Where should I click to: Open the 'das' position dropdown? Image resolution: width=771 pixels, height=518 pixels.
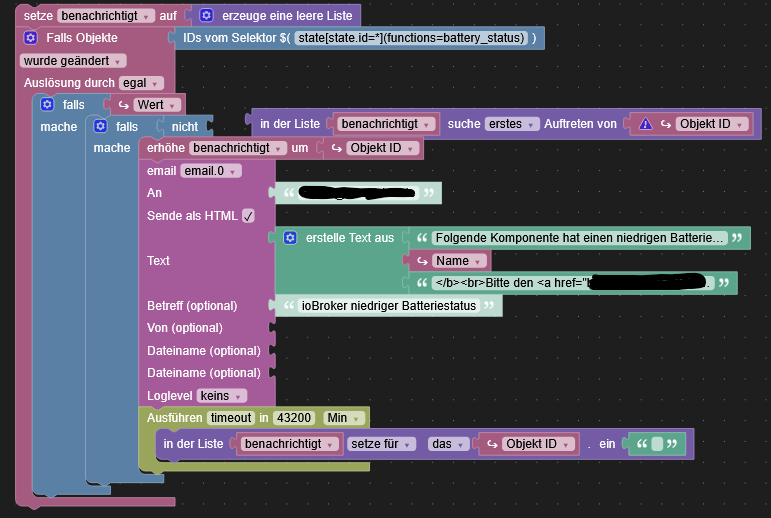coord(448,444)
